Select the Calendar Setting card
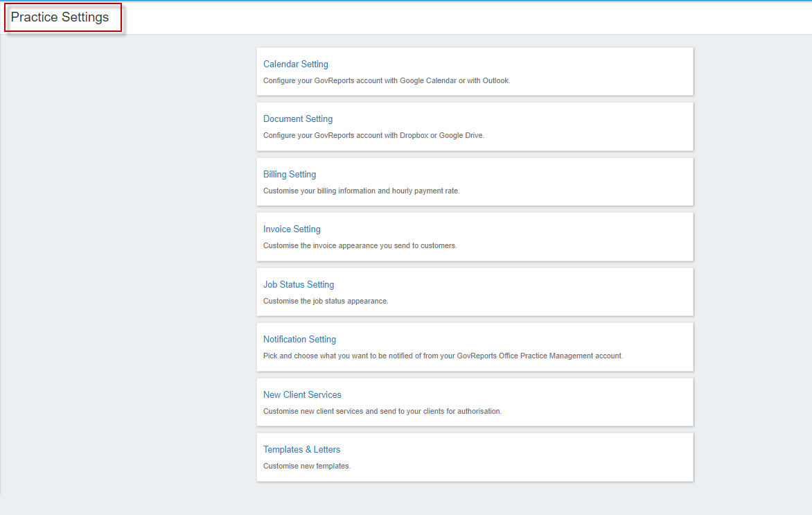Screen dimensions: 812x515 (x=475, y=71)
